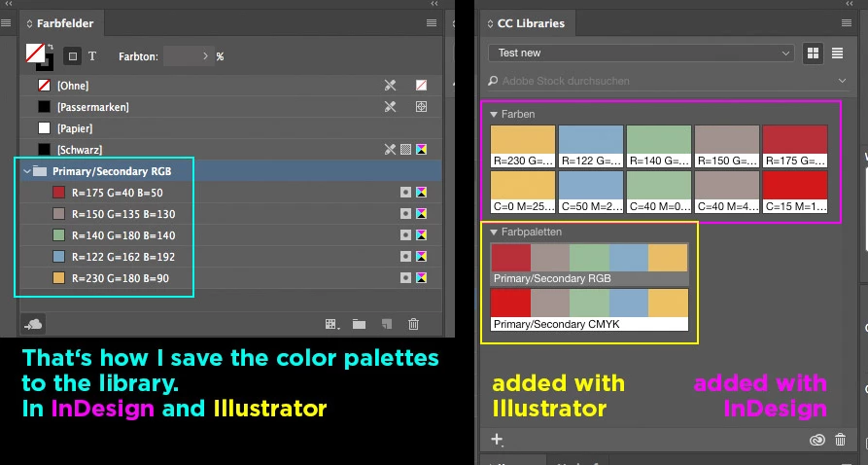Click the Creative Cloud sync status icon
The width and height of the screenshot is (868, 465).
click(817, 440)
